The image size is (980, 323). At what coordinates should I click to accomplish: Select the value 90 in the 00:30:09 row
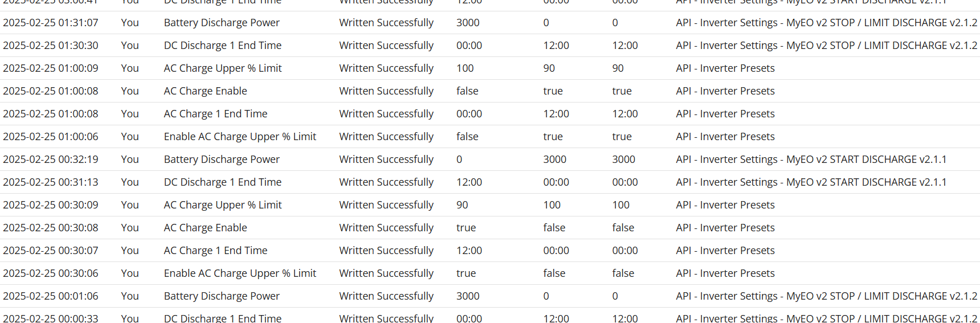coord(462,205)
